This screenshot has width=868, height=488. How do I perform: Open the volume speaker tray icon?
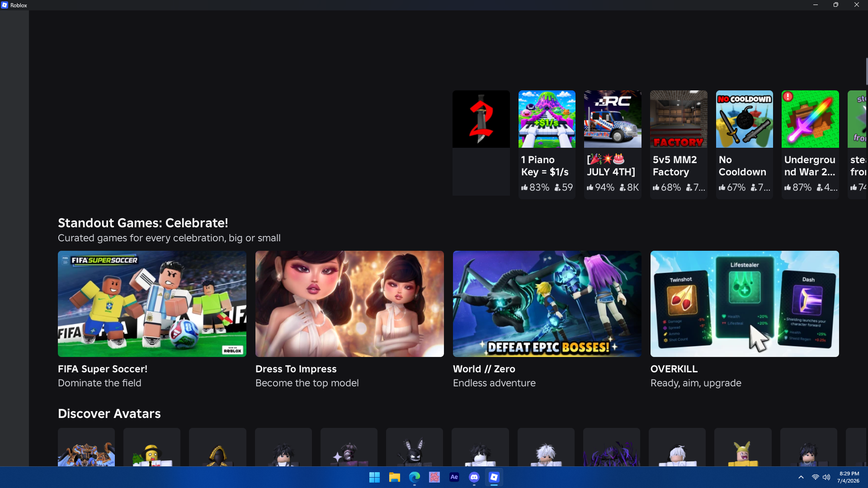pyautogui.click(x=826, y=477)
